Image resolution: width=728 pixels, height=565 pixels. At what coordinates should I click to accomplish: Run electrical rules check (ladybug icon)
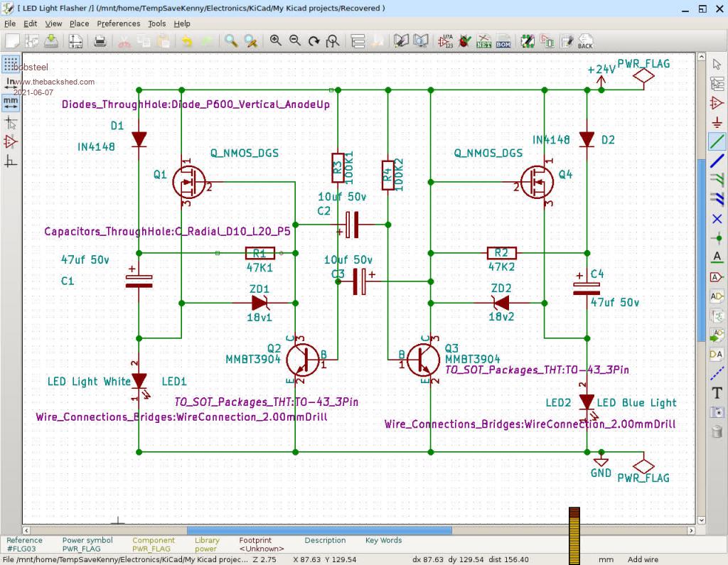coord(465,41)
